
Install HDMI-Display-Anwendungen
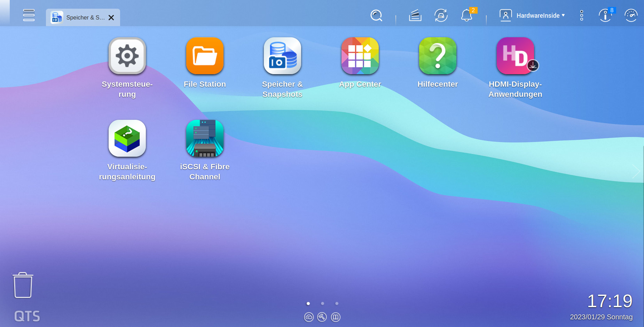click(x=515, y=56)
